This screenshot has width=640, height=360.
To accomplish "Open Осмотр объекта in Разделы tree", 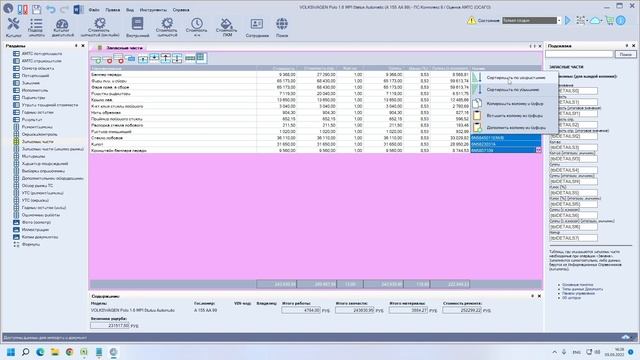I will (x=38, y=68).
